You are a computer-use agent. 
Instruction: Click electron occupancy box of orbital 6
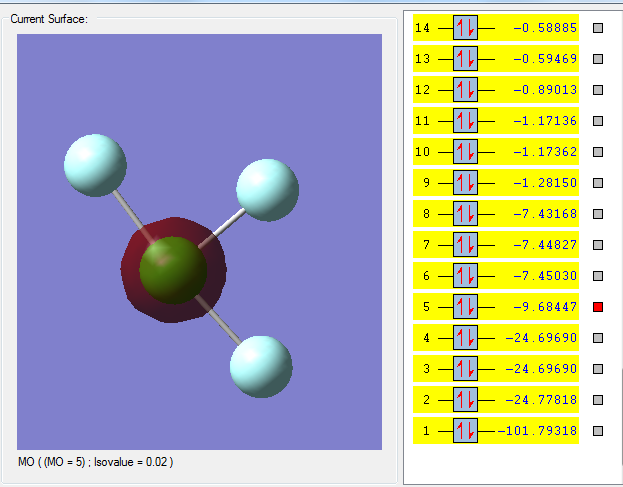tap(465, 276)
